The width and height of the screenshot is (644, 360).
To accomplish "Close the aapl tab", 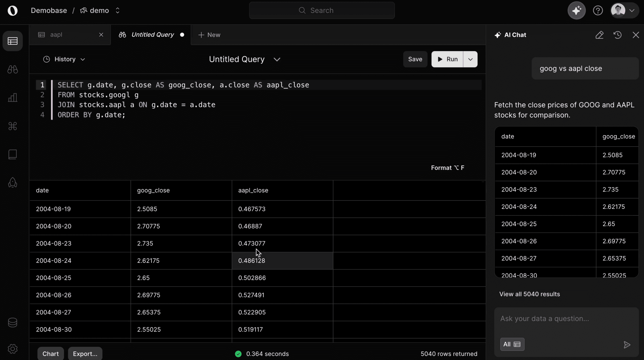I will tap(101, 35).
